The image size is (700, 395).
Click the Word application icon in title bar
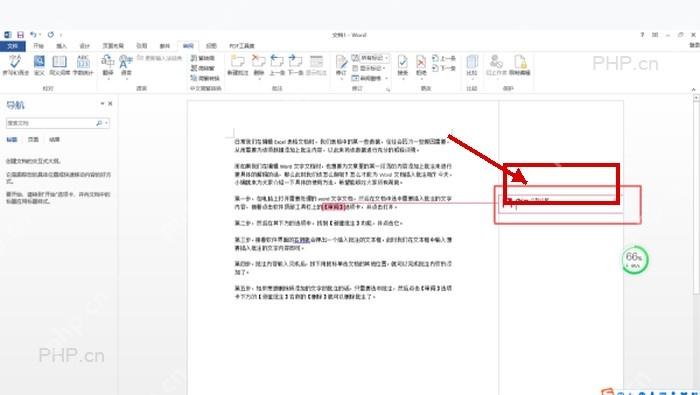click(7, 35)
